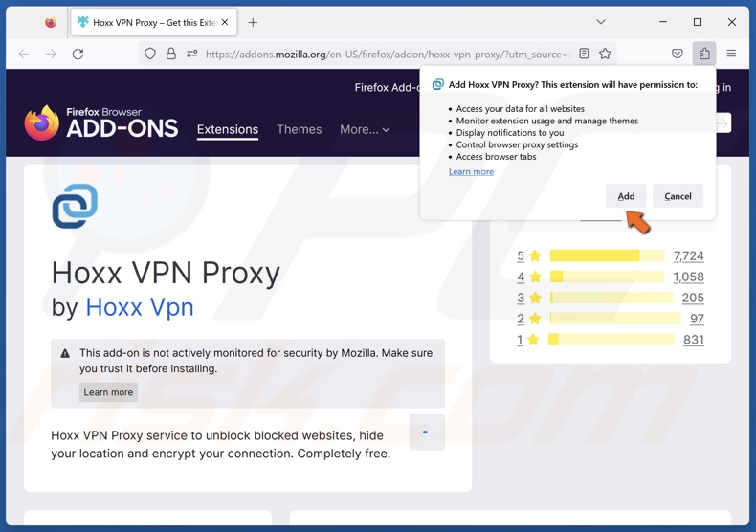Image resolution: width=756 pixels, height=532 pixels.
Task: Click the one-star rating bar
Action: click(611, 340)
